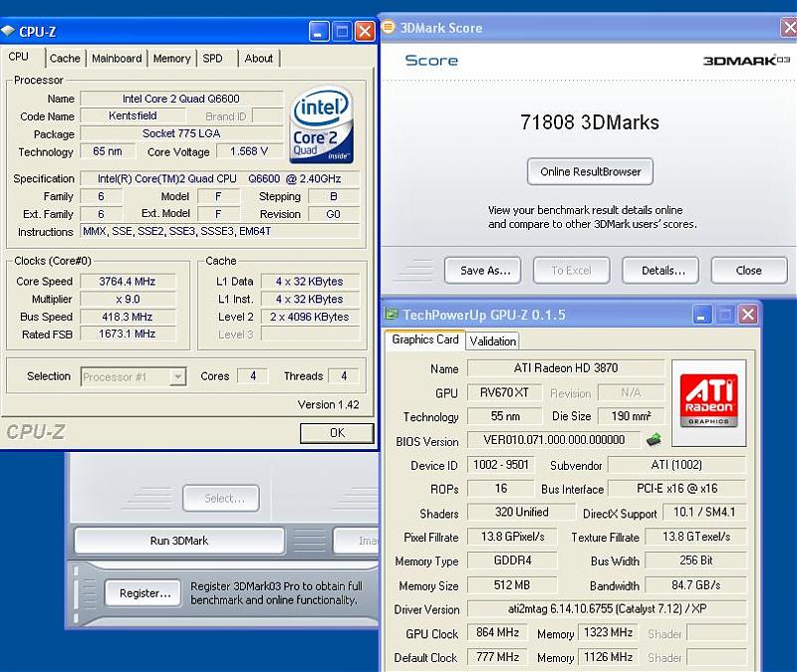This screenshot has height=672, width=797.
Task: Click the Pixel Fillrate value 13.8 GPixel/s
Action: click(512, 537)
